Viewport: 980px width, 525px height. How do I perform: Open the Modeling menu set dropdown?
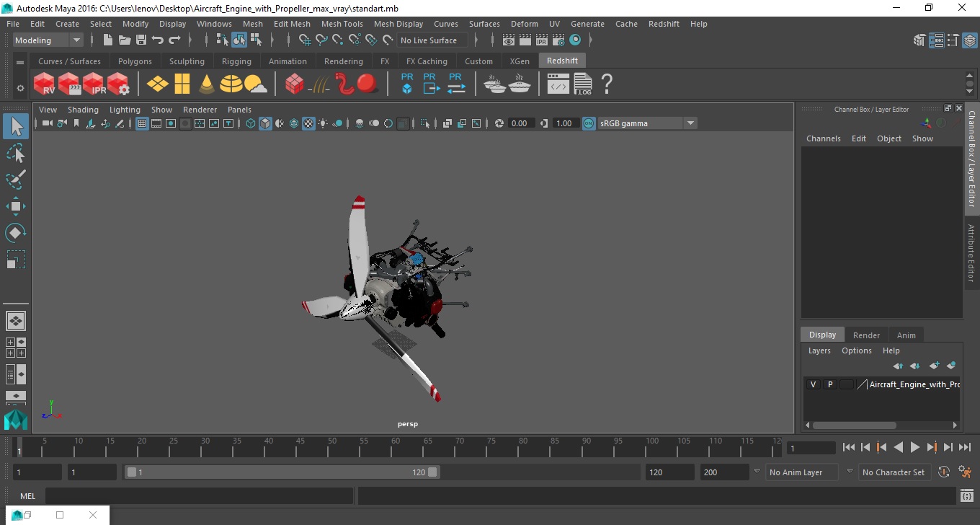48,40
